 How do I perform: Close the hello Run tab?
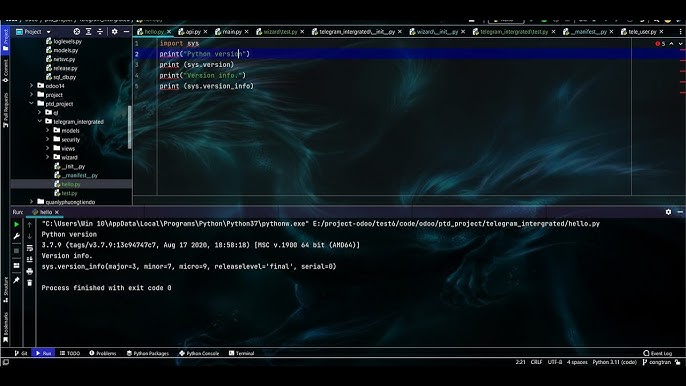pos(56,212)
